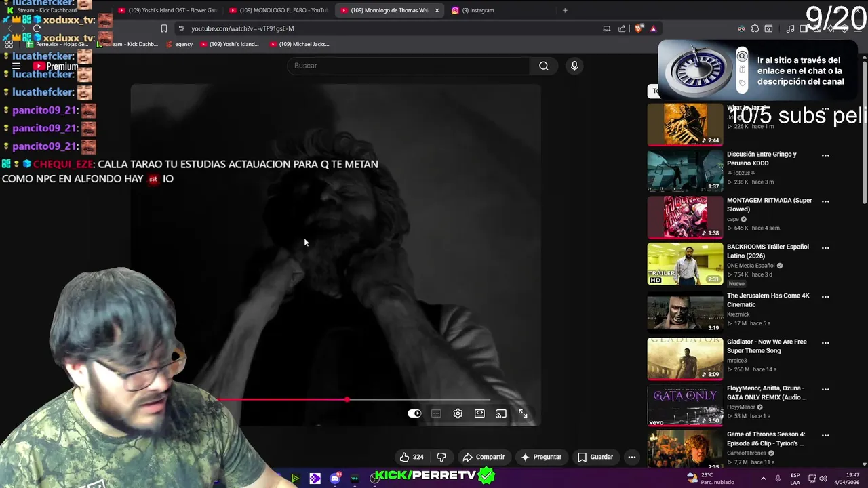
Task: Open the YouTube player settings gear
Action: (x=458, y=413)
